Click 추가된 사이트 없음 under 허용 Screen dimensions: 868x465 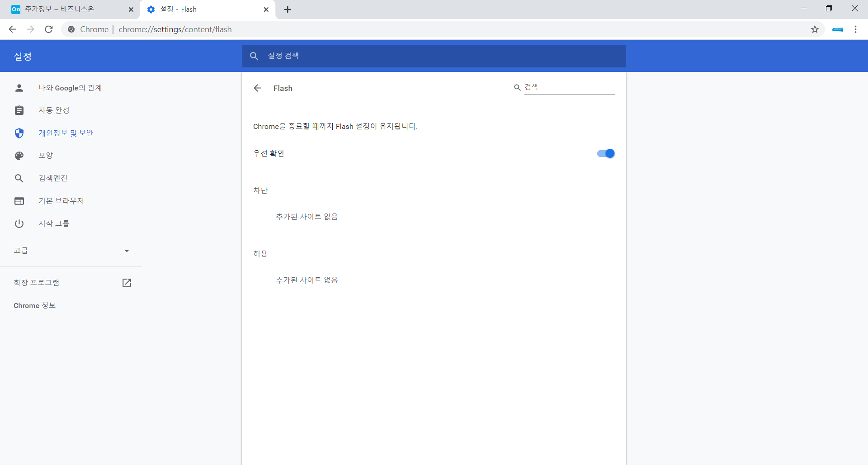tap(307, 280)
